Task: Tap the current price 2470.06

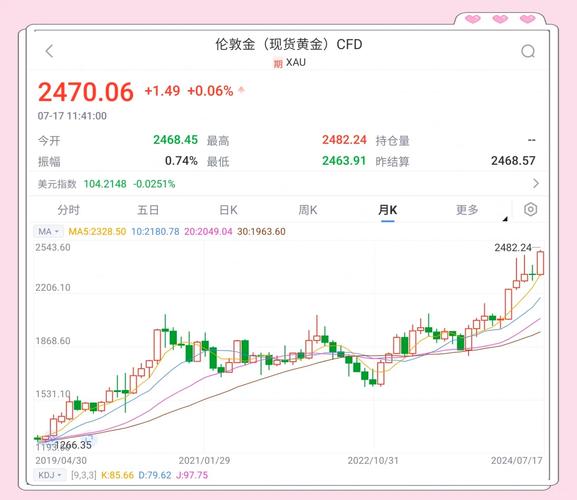Action: [x=85, y=92]
